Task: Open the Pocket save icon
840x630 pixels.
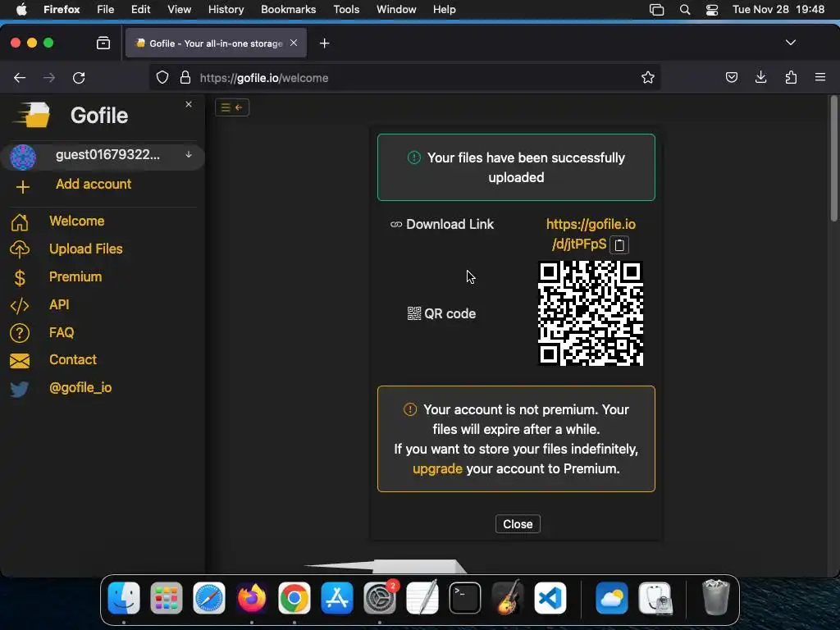Action: tap(731, 78)
